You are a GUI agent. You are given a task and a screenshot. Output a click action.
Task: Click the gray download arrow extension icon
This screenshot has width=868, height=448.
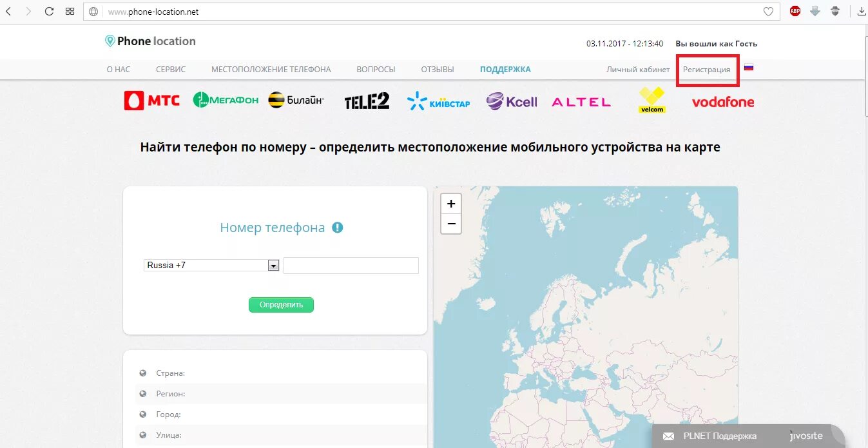coord(815,11)
